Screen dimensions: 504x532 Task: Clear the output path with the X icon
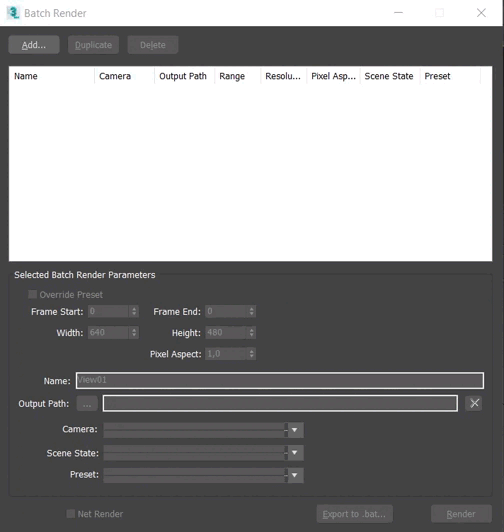pyautogui.click(x=474, y=403)
